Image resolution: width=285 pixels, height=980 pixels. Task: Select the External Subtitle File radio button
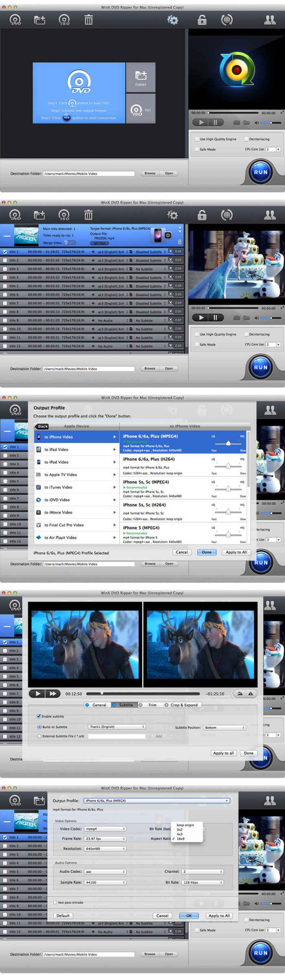[x=39, y=736]
